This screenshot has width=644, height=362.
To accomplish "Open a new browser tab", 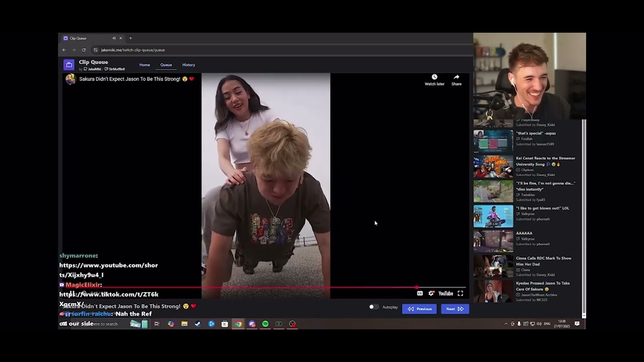I will 130,38.
